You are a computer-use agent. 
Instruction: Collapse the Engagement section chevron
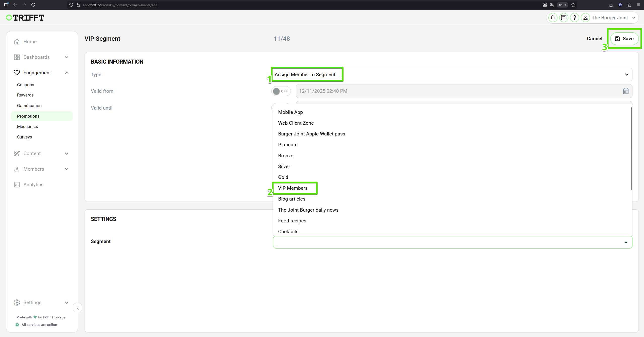66,73
